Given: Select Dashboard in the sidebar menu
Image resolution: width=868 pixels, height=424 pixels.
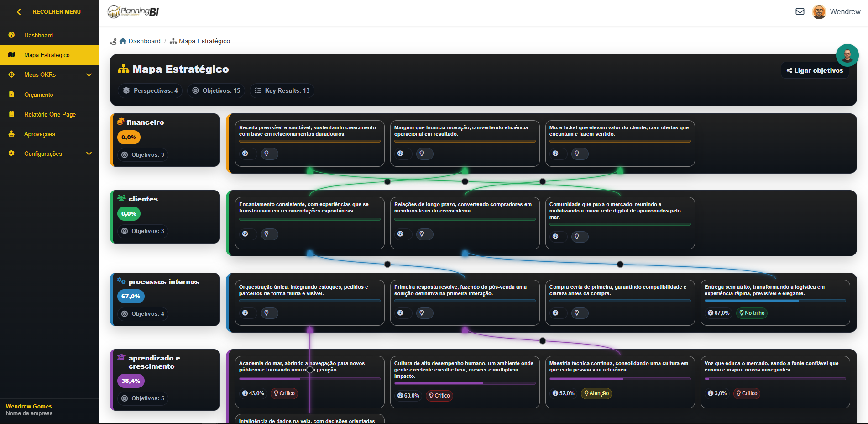Looking at the screenshot, I should pos(38,35).
